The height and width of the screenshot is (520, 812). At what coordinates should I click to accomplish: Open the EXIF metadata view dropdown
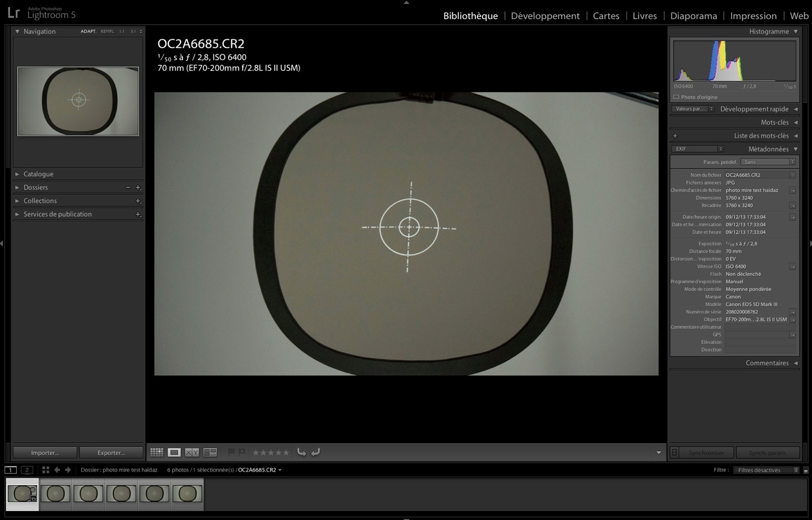point(697,149)
